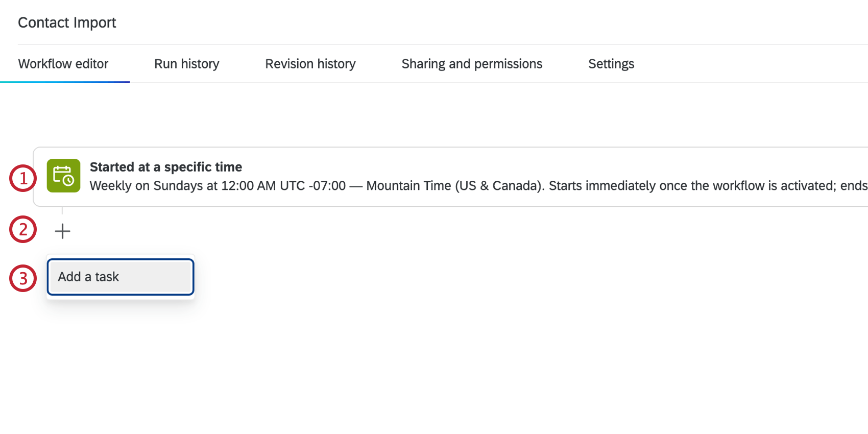Go to Sharing and permissions tab
The height and width of the screenshot is (434, 868).
(x=471, y=64)
